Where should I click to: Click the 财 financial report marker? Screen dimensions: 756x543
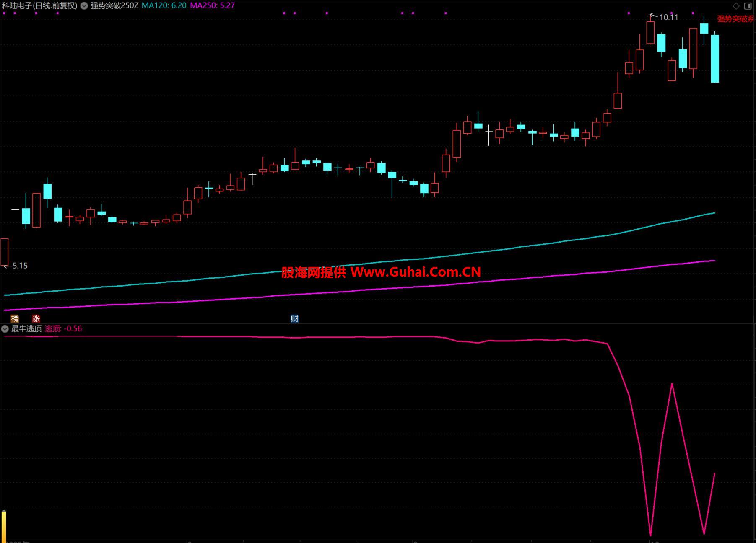294,319
